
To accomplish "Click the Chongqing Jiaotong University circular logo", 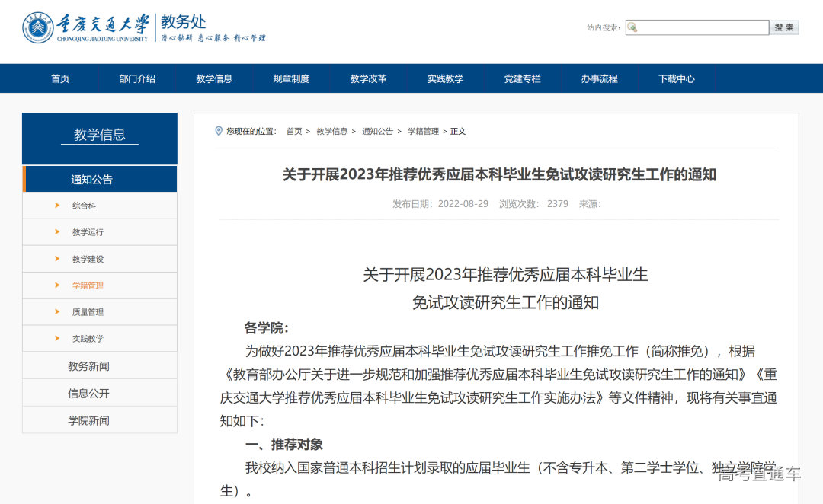I will coord(37,29).
